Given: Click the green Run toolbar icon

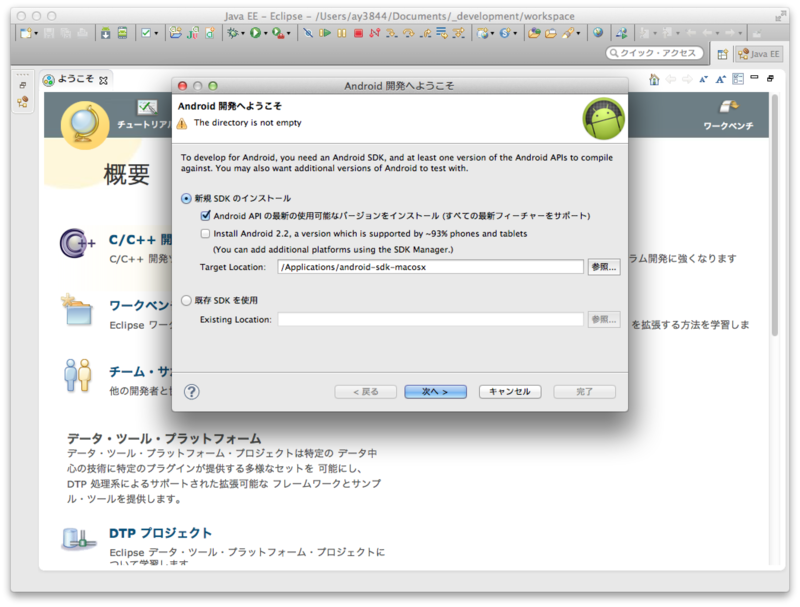Looking at the screenshot, I should [x=254, y=35].
